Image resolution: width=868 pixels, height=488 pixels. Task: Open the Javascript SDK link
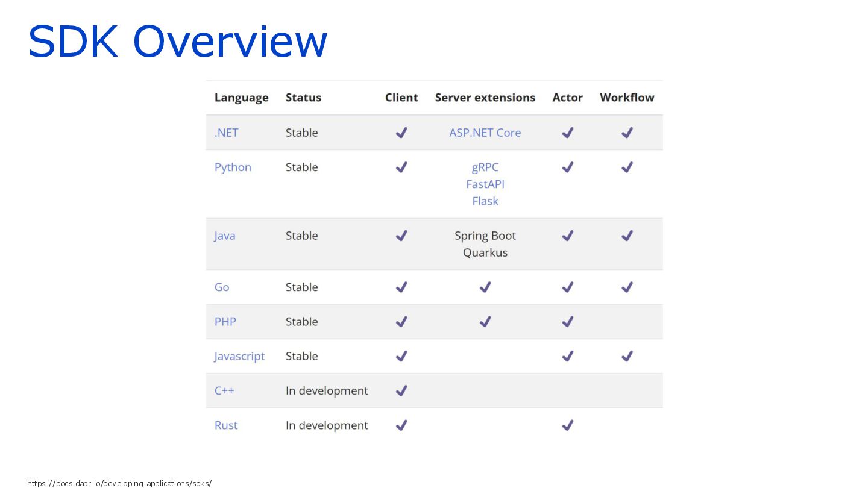coord(239,357)
